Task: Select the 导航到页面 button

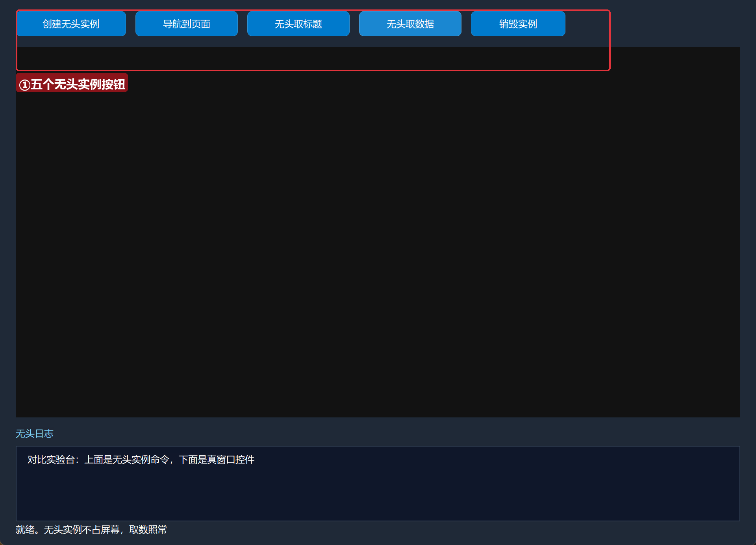Action: [187, 24]
